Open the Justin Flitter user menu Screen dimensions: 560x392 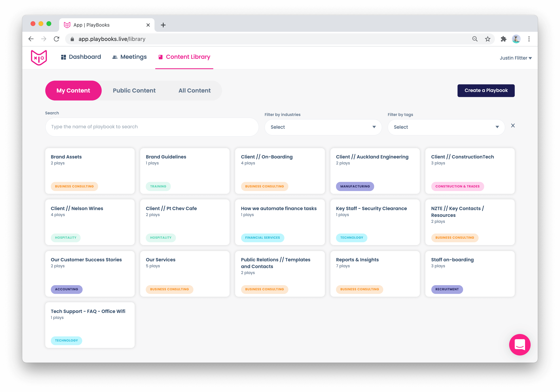[x=515, y=58]
